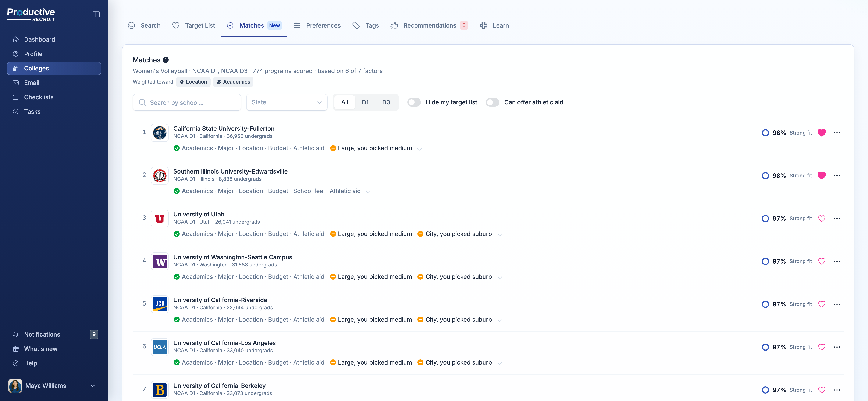Unfavorite Cal State Fullerton heart icon

(822, 133)
